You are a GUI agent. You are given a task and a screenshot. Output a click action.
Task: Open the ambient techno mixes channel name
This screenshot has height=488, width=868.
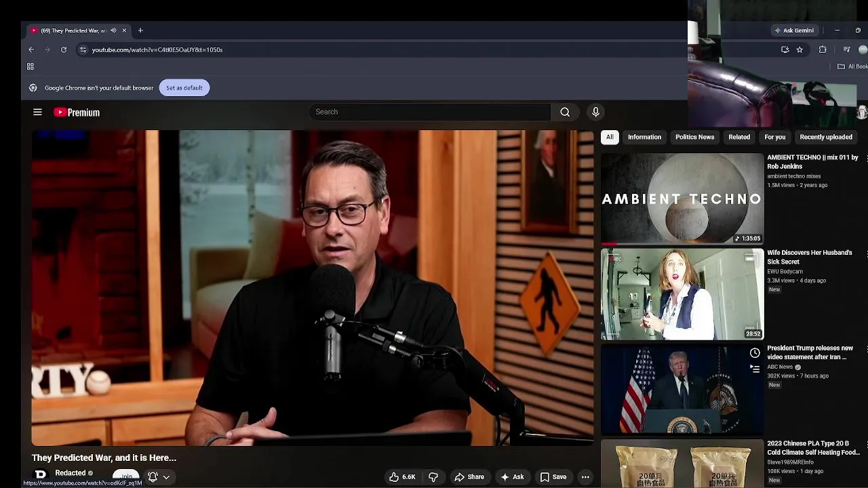[793, 176]
